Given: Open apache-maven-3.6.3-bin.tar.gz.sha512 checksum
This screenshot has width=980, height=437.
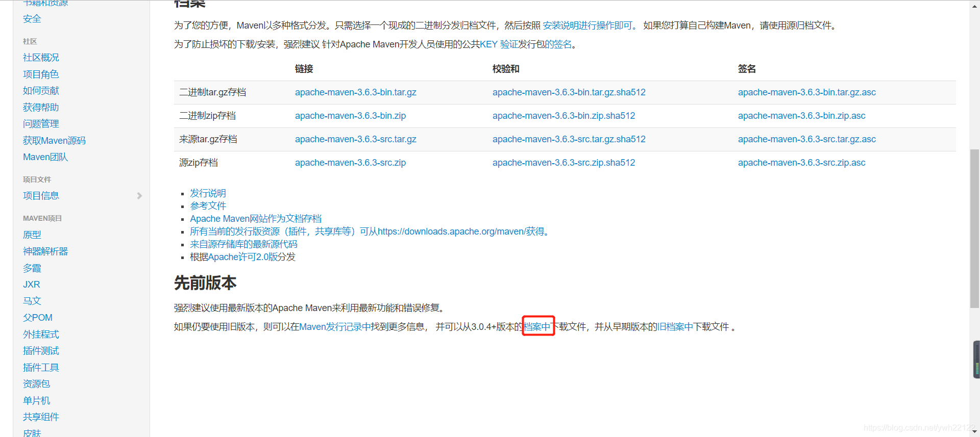Looking at the screenshot, I should 569,92.
